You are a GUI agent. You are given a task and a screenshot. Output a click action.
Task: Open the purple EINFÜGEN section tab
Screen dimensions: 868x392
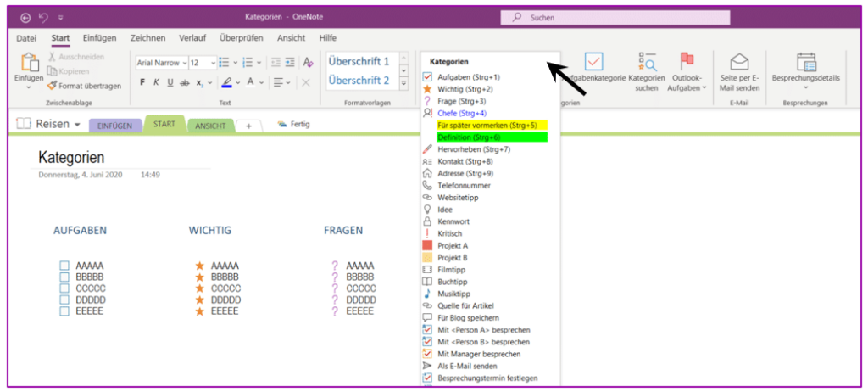coord(115,126)
